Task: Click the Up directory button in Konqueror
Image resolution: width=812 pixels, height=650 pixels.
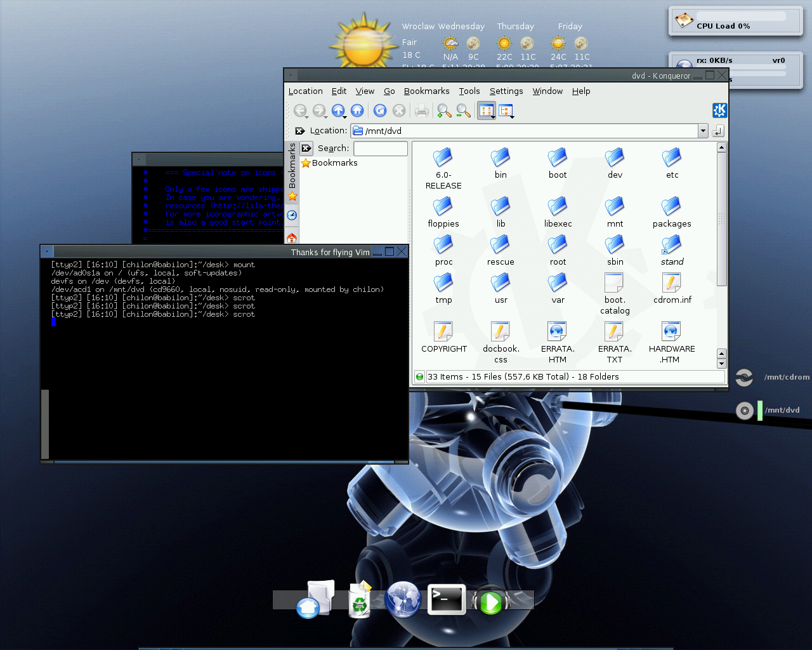Action: tap(337, 110)
